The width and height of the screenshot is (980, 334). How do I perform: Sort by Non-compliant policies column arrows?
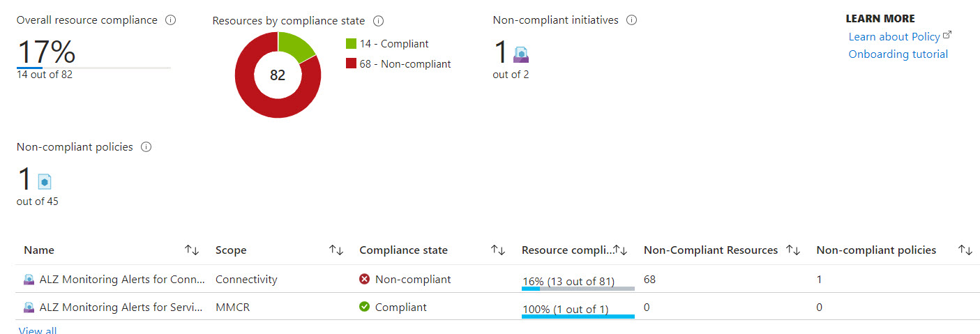tap(965, 250)
